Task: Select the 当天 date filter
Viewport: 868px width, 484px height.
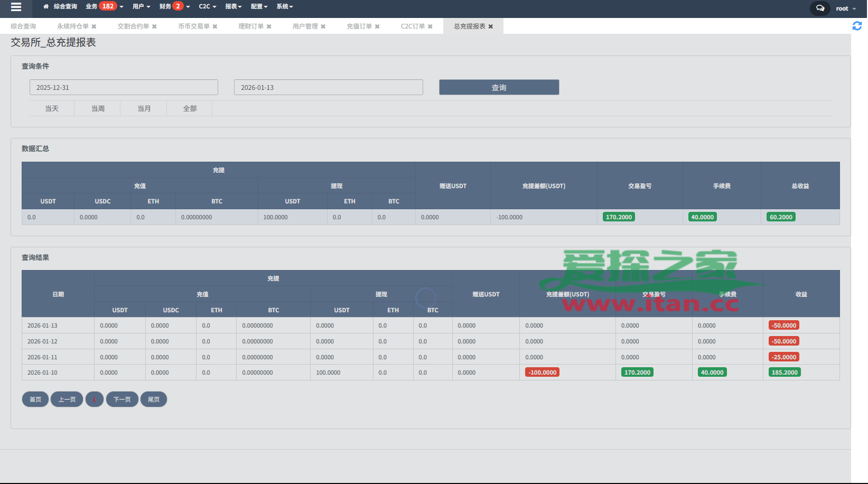Action: 52,108
